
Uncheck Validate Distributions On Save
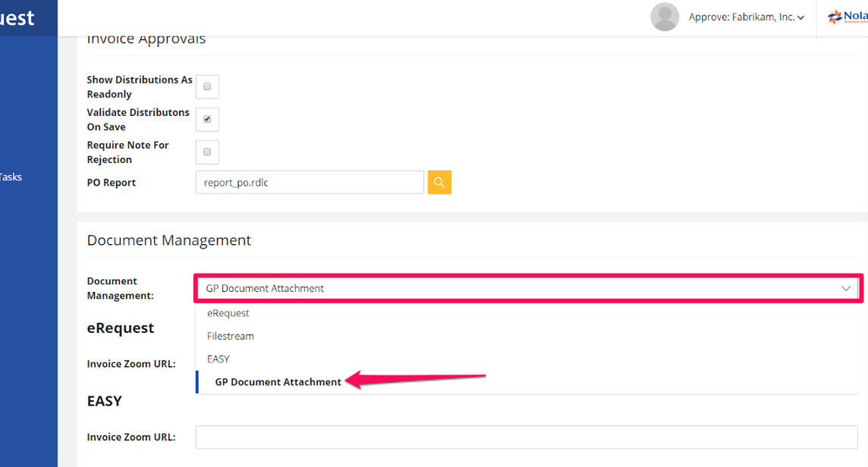pos(207,120)
